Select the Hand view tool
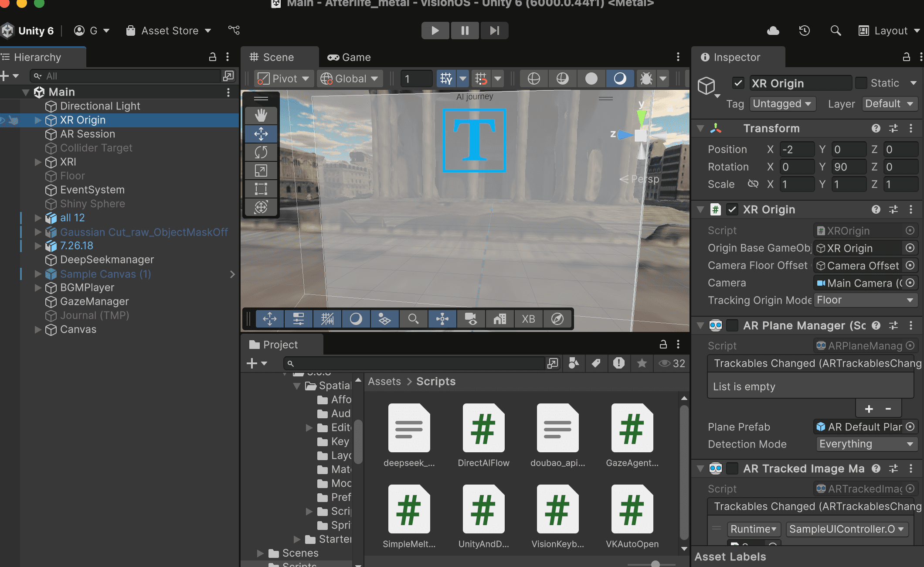 [261, 116]
